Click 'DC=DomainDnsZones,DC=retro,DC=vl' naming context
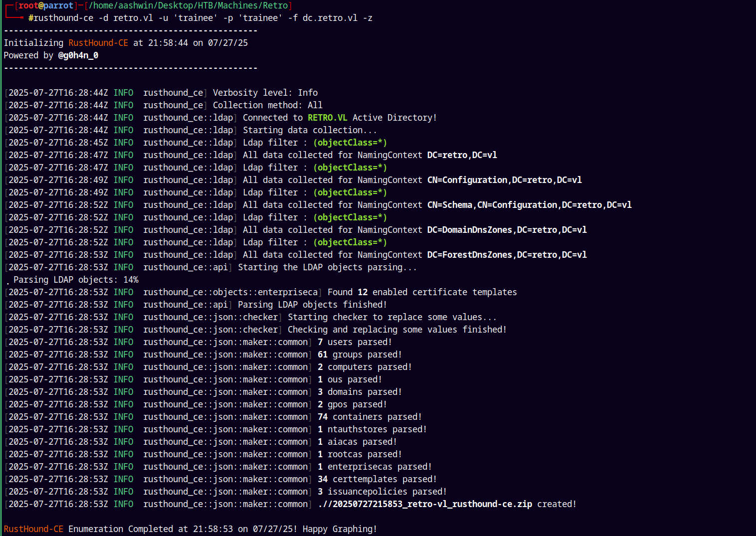The image size is (756, 536). [507, 230]
